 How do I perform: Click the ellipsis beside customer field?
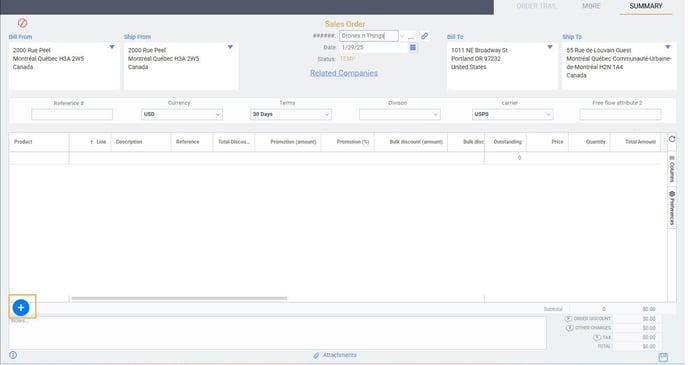(x=411, y=37)
